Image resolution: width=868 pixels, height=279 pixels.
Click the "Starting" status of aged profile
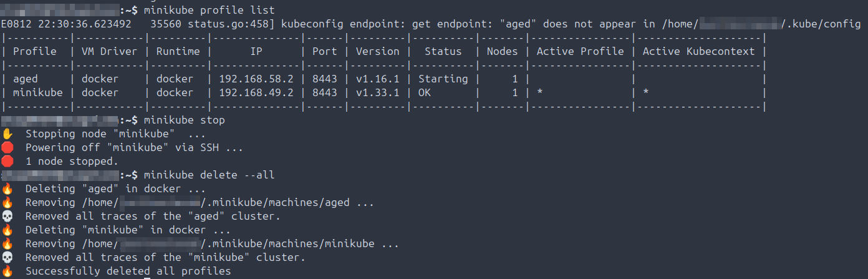pyautogui.click(x=443, y=79)
